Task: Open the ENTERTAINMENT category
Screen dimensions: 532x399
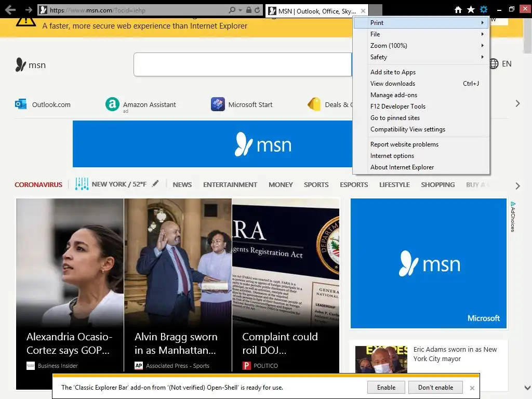Action: [x=230, y=184]
